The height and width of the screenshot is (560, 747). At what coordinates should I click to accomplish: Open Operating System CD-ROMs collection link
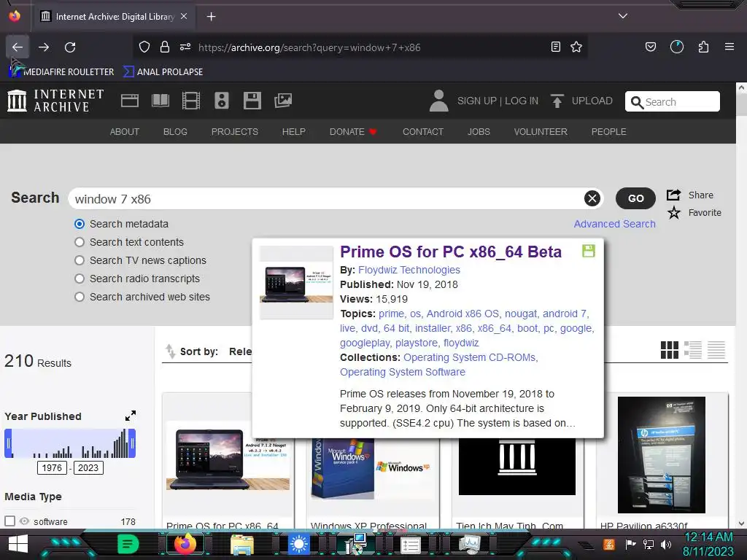[x=471, y=357]
